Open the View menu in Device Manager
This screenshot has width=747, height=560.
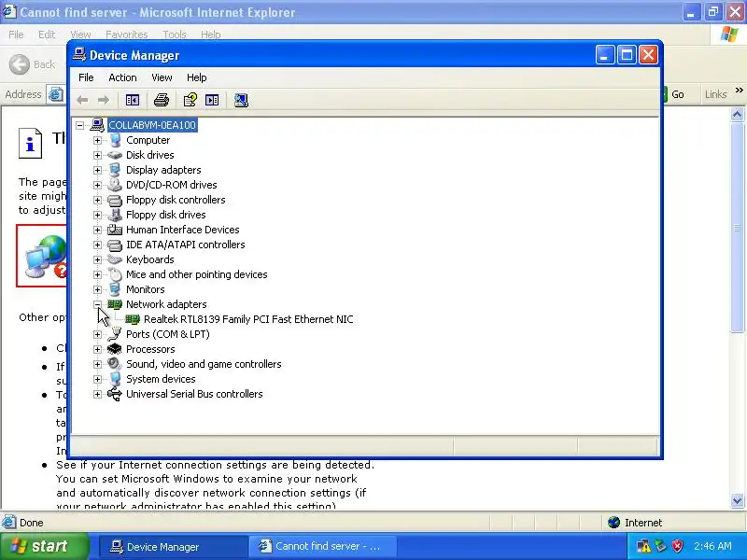click(162, 77)
